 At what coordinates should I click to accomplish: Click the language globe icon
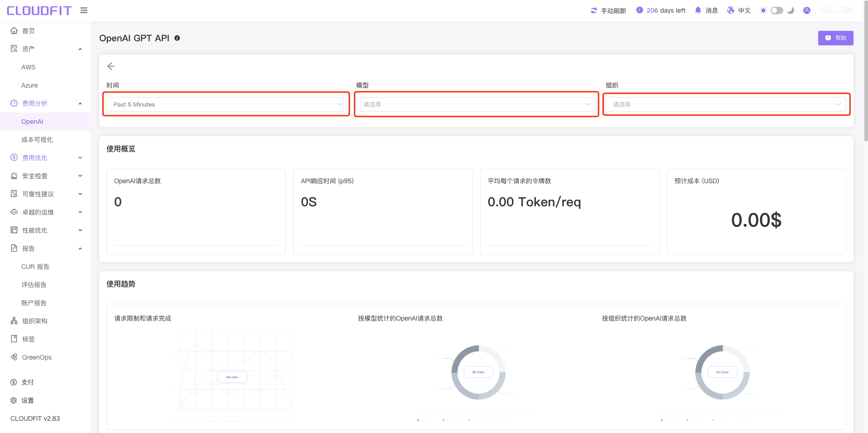(x=731, y=10)
